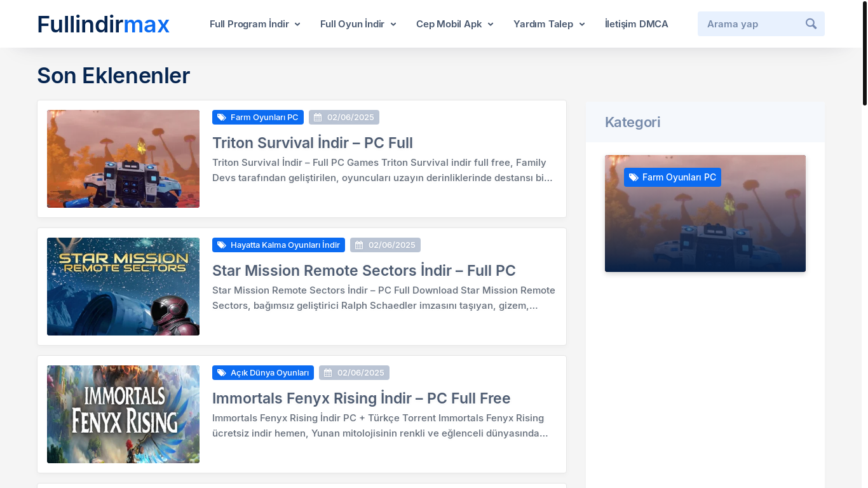Click the Son Eklenenler heading

113,76
